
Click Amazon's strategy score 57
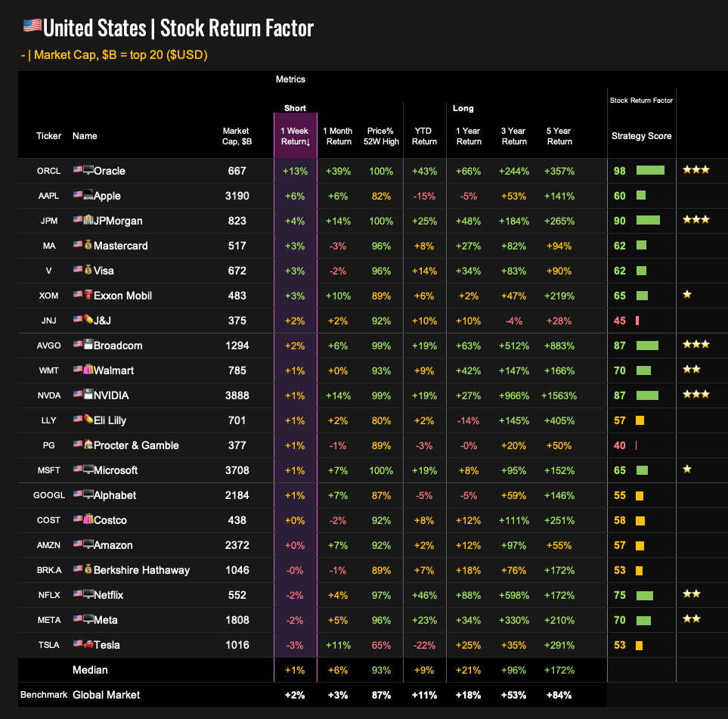tap(619, 545)
